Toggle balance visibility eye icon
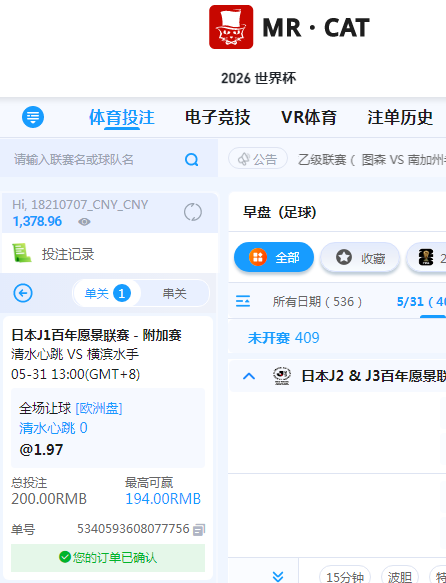Viewport: 446px width, 583px height. point(84,222)
